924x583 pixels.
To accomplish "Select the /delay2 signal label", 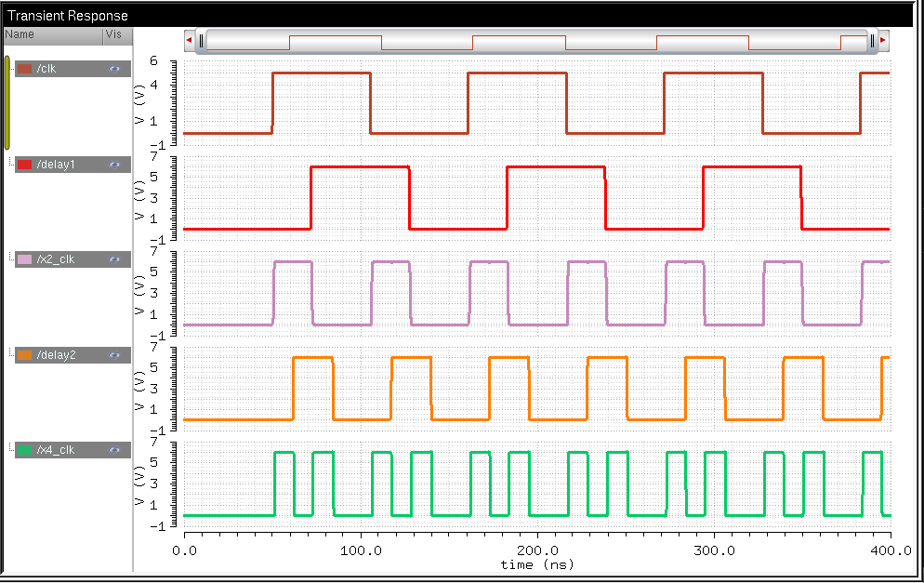I will pos(57,355).
